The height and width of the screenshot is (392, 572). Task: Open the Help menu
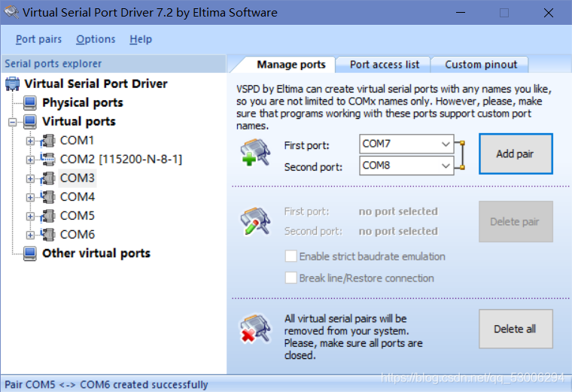coord(141,39)
